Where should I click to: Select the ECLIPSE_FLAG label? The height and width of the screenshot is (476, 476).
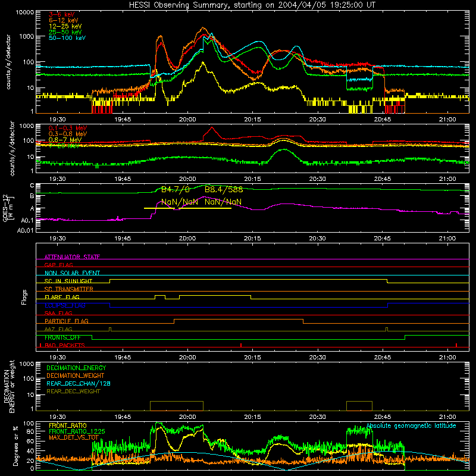pyautogui.click(x=65, y=305)
